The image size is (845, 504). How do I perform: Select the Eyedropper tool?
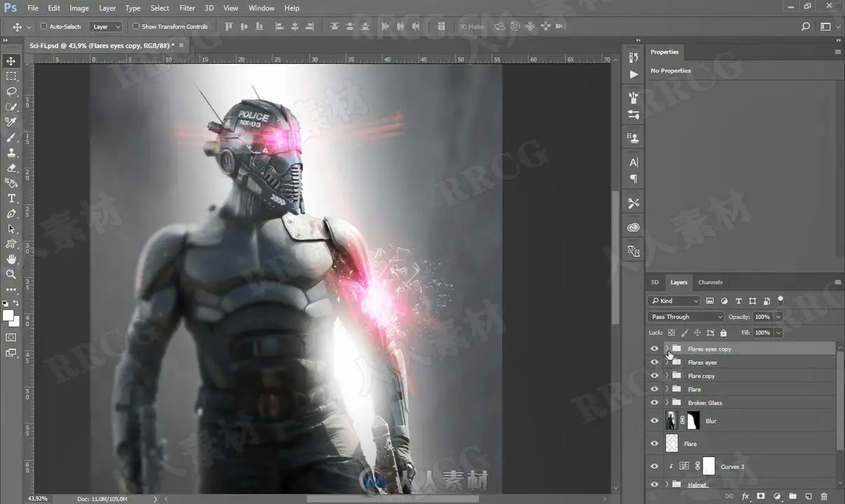11,122
